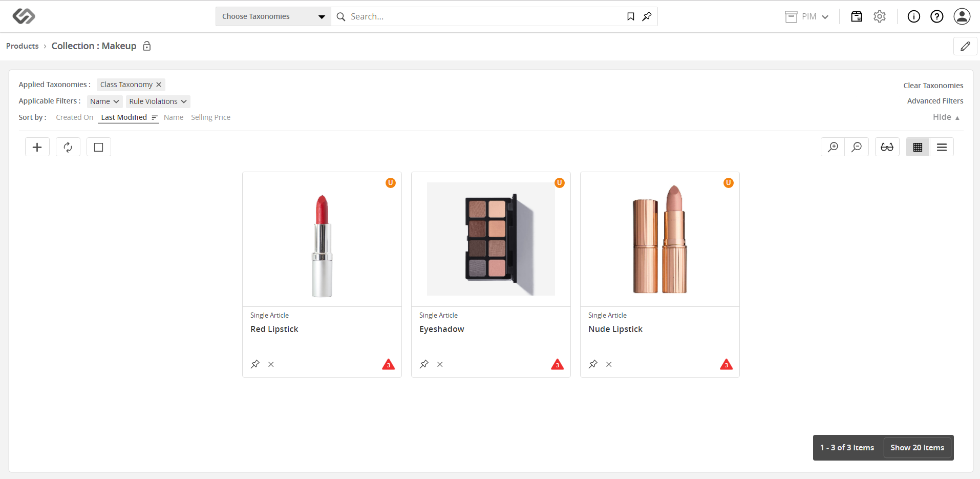Click the Nude Lipstick thumbnail

(x=659, y=239)
